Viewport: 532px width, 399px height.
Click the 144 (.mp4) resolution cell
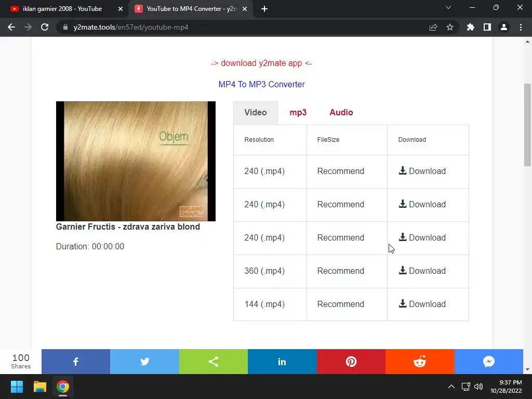pyautogui.click(x=270, y=304)
